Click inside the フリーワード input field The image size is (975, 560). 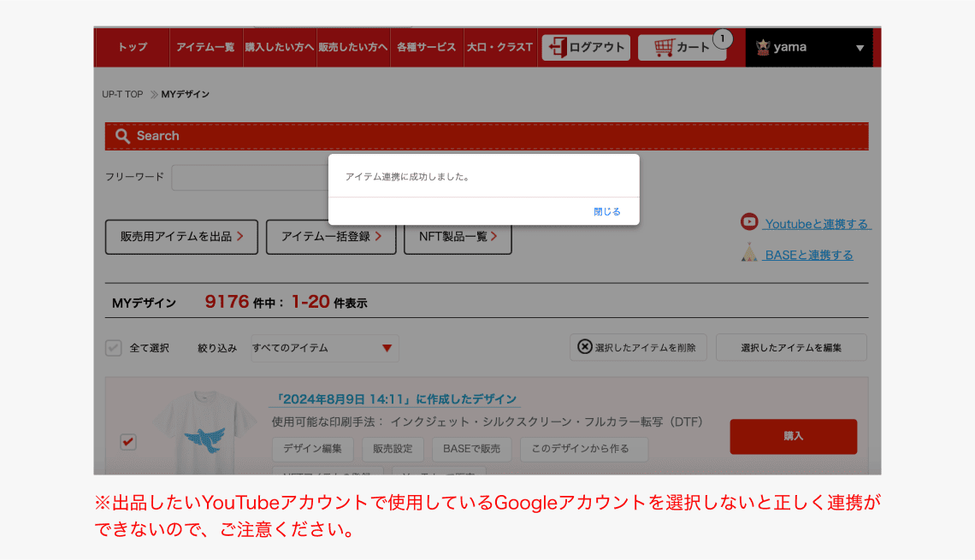[x=257, y=177]
